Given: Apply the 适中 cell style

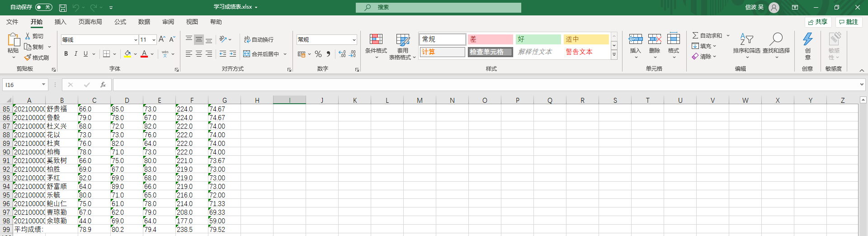Looking at the screenshot, I should click(x=586, y=39).
